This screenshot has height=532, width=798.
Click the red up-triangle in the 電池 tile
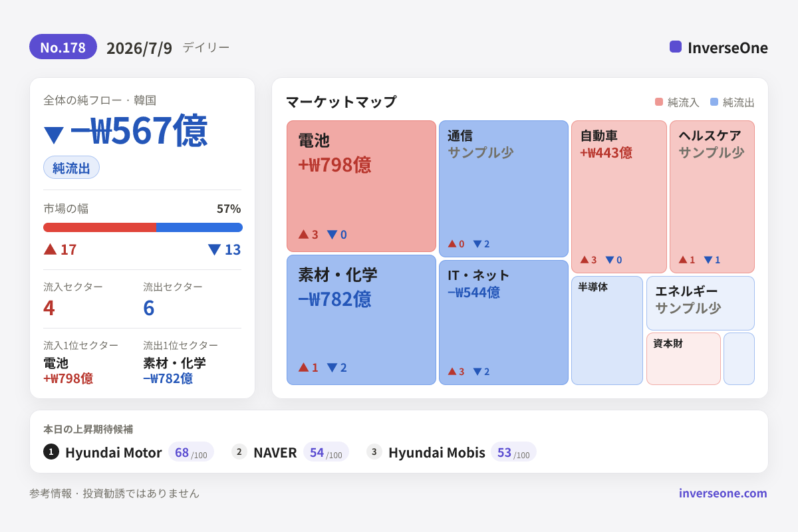coord(303,234)
